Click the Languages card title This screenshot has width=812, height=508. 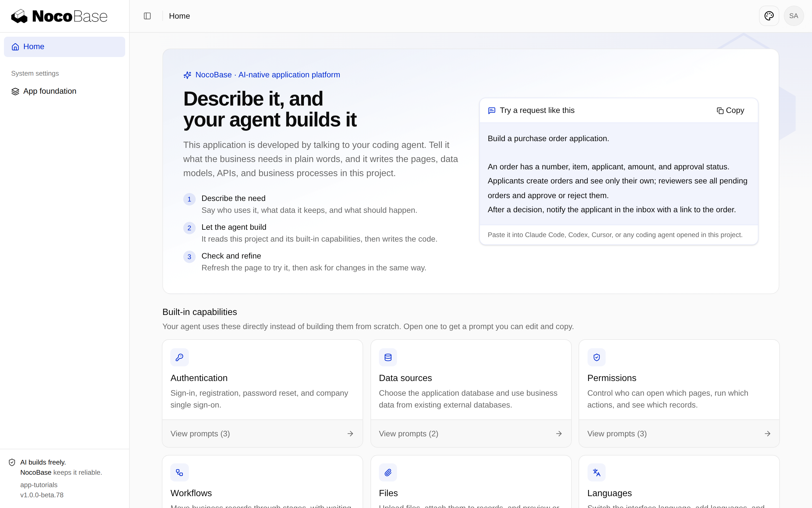pos(609,493)
